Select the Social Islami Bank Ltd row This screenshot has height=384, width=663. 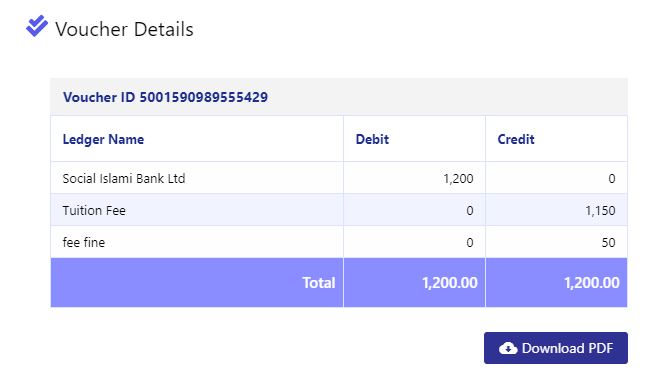click(x=339, y=178)
